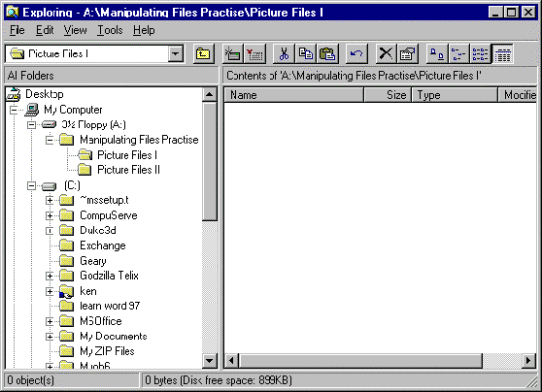The width and height of the screenshot is (542, 392).
Task: Open the Tools menu
Action: click(110, 30)
